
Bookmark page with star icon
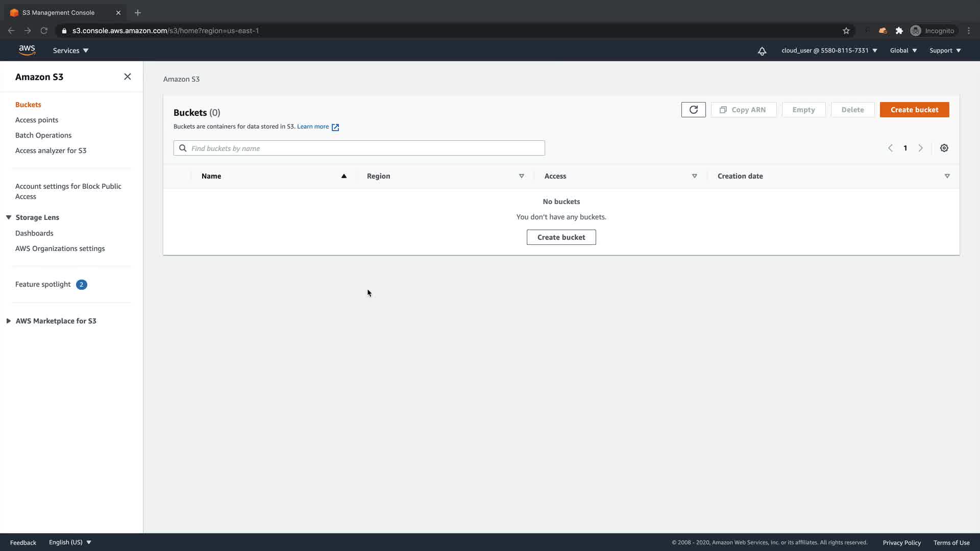click(846, 31)
